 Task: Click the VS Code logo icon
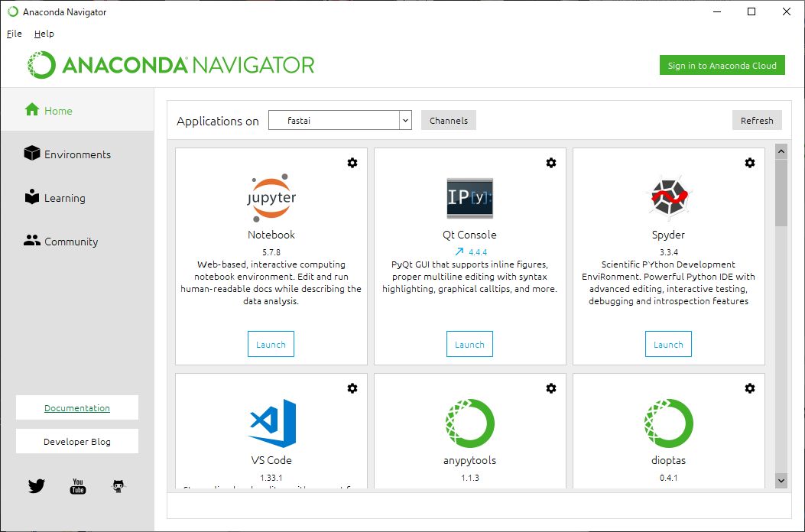pyautogui.click(x=273, y=423)
